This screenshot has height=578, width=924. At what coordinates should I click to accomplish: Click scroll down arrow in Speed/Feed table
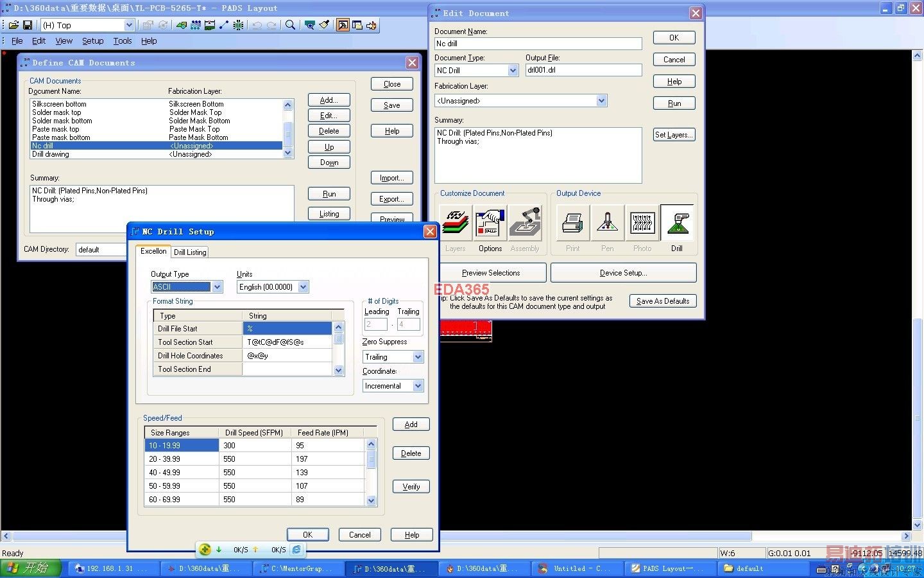pos(371,501)
